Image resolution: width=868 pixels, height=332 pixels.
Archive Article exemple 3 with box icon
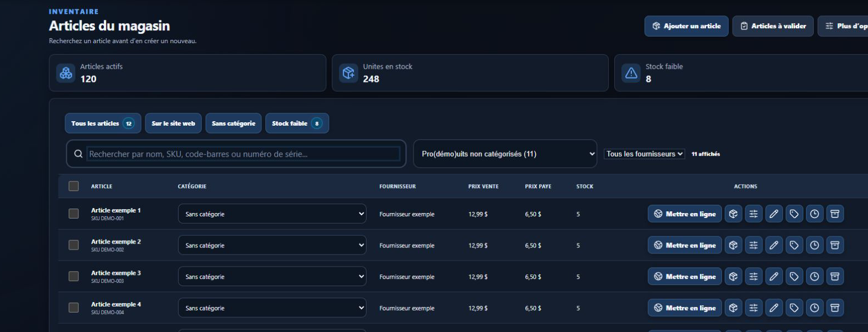click(835, 277)
